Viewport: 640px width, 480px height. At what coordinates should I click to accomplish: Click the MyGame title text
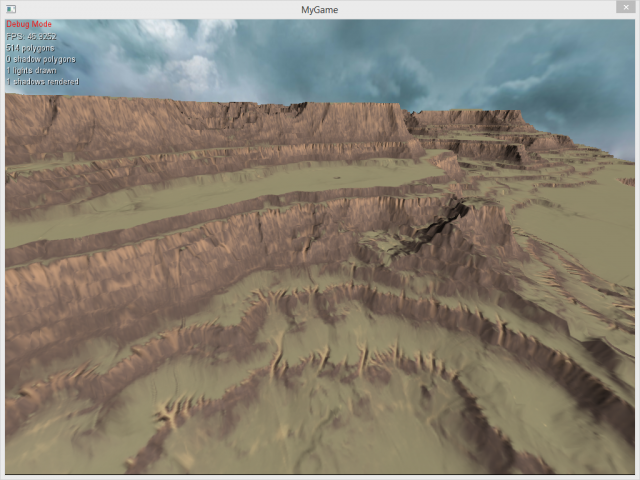pos(320,9)
